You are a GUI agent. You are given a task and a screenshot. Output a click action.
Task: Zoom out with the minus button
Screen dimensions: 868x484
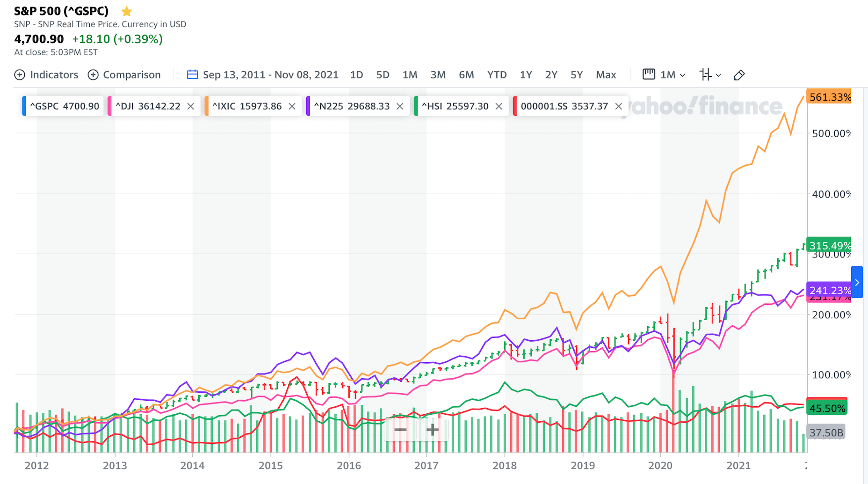[x=400, y=430]
